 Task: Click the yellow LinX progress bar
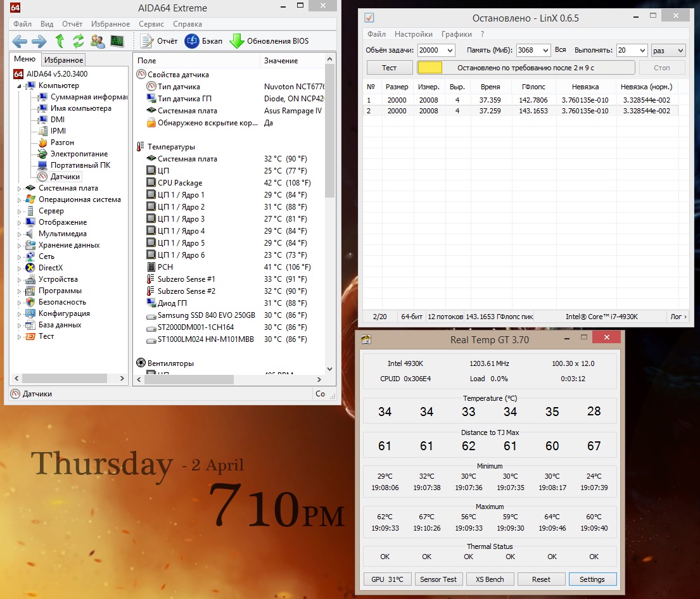[x=430, y=68]
